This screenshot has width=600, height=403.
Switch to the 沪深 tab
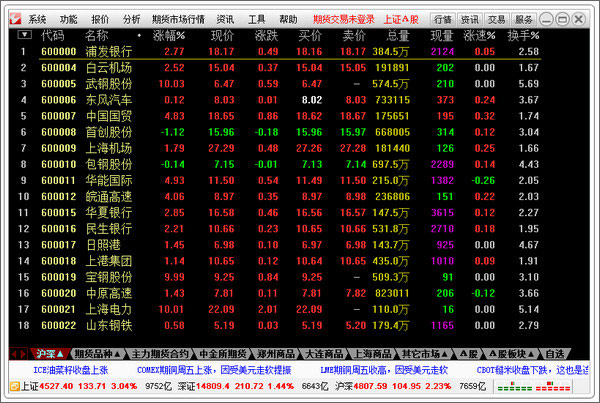50,354
